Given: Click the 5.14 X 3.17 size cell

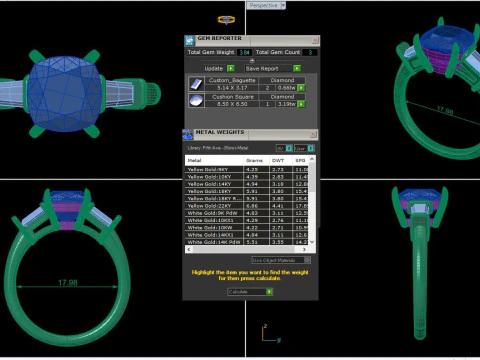Looking at the screenshot, I should pos(232,88).
